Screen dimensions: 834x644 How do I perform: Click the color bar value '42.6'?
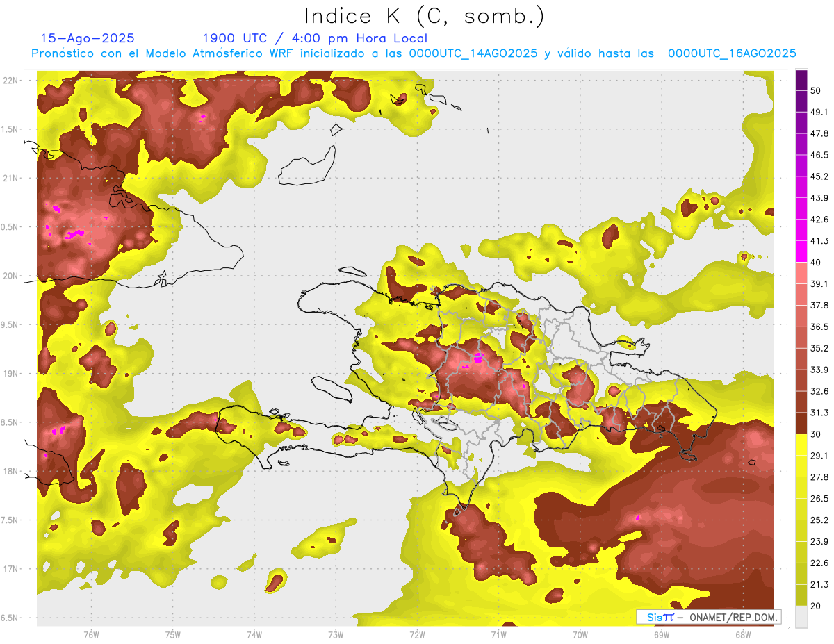[819, 220]
